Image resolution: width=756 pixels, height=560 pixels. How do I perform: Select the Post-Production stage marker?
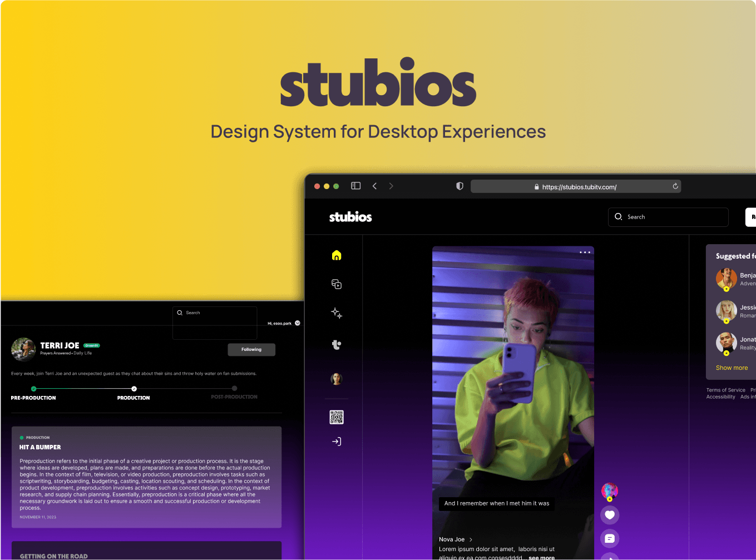(x=234, y=388)
